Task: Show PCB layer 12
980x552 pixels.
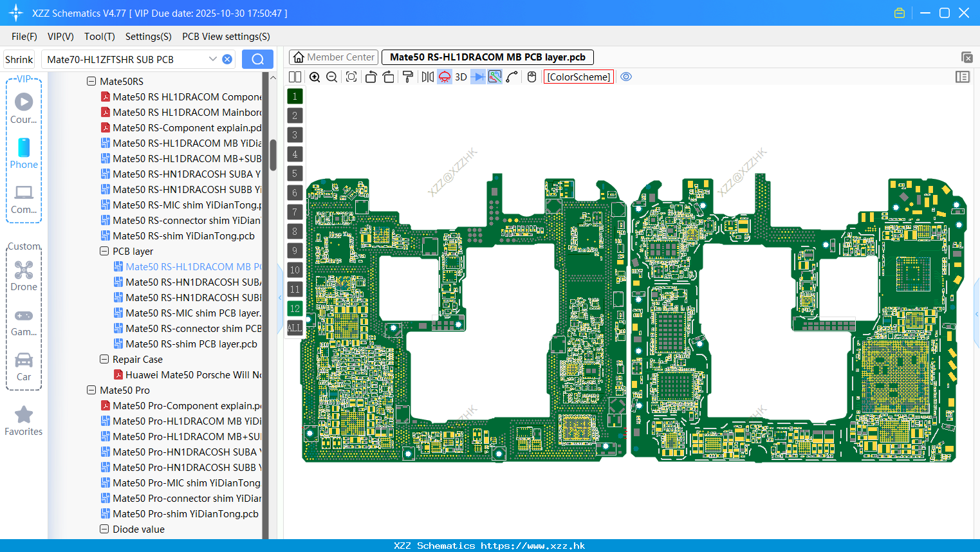Action: [x=295, y=308]
